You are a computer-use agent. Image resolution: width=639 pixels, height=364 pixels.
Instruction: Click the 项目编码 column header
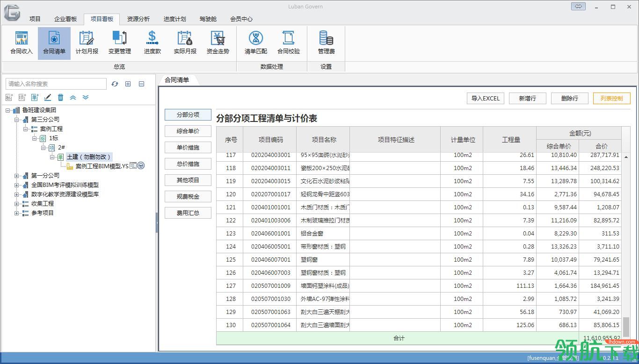[x=270, y=140]
